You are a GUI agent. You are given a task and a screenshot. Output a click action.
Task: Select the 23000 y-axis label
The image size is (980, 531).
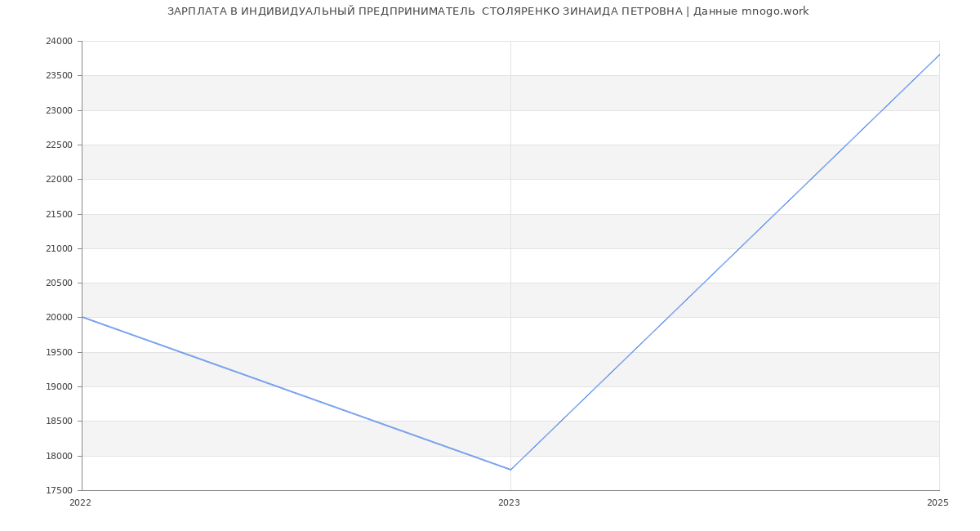(59, 110)
